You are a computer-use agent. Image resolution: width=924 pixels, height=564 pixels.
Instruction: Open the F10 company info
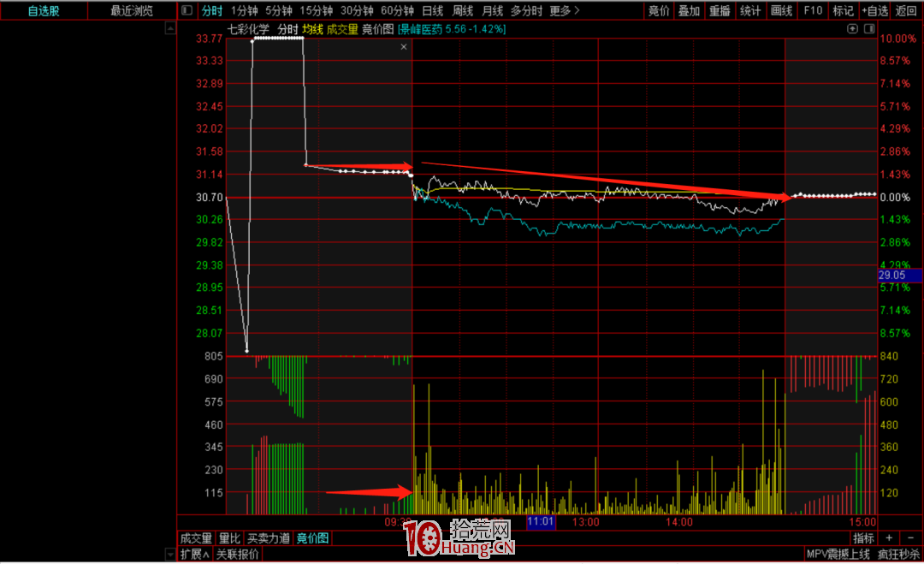[813, 10]
